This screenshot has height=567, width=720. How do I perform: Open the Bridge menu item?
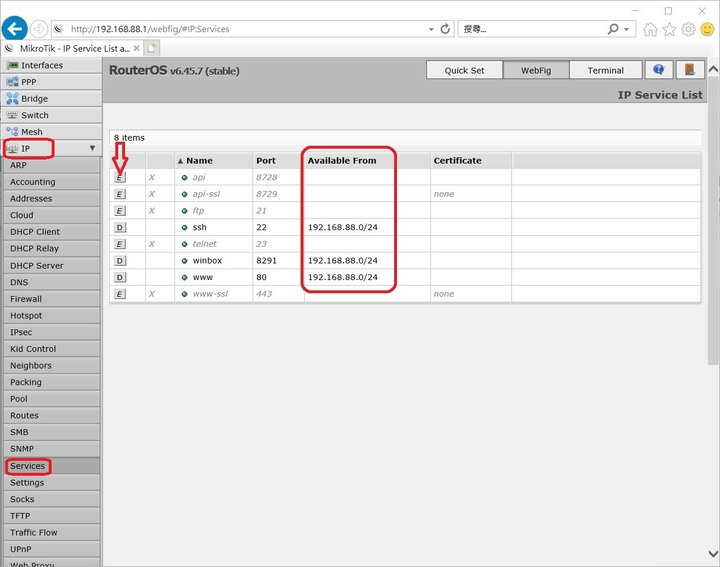pos(51,98)
